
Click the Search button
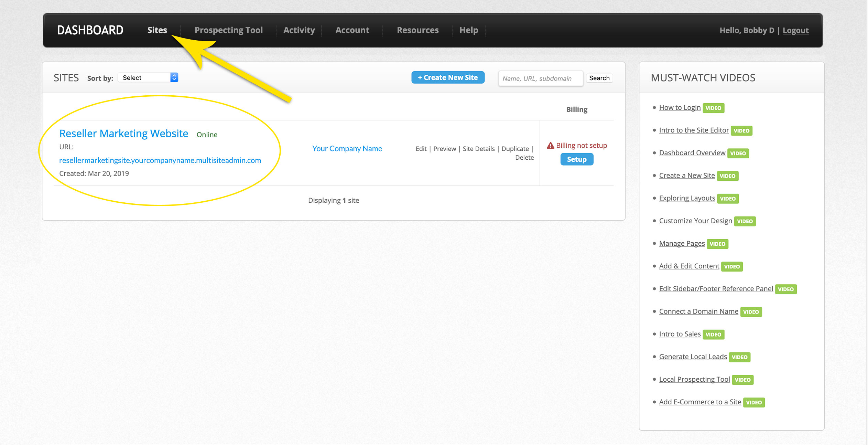[599, 78]
